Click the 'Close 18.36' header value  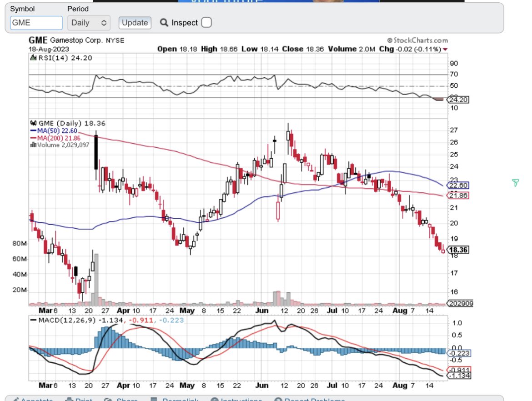coord(303,49)
